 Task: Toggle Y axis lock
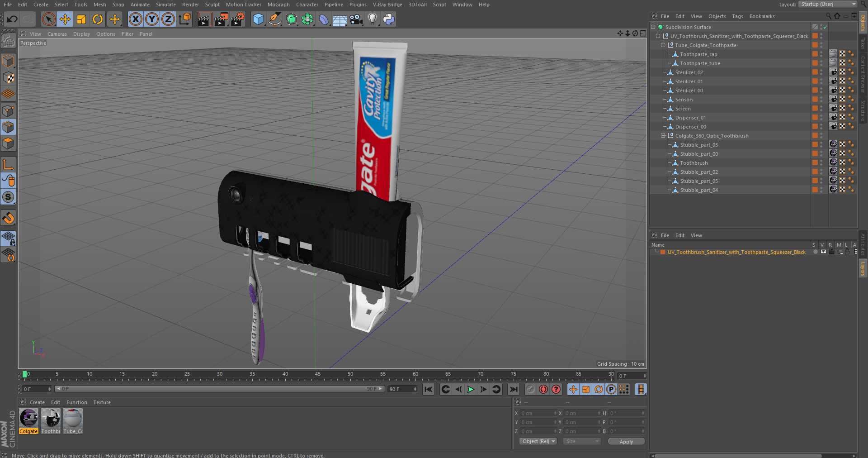coord(152,19)
